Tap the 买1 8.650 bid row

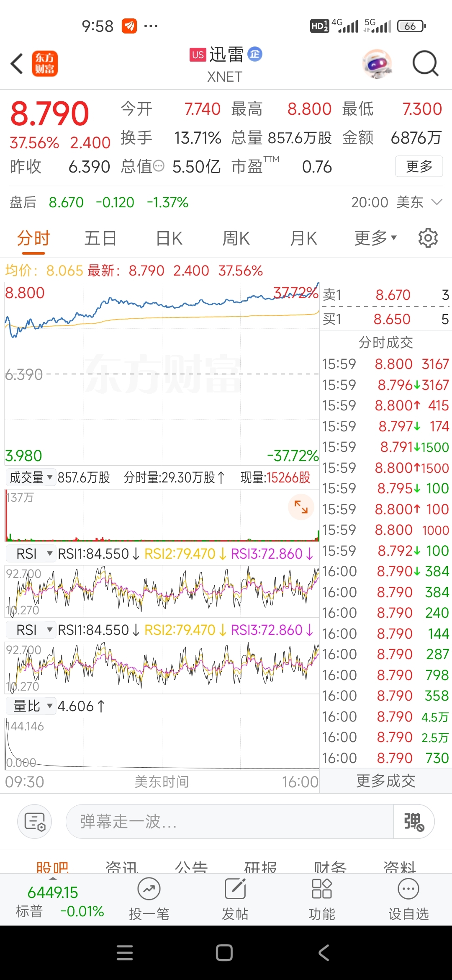click(x=386, y=319)
